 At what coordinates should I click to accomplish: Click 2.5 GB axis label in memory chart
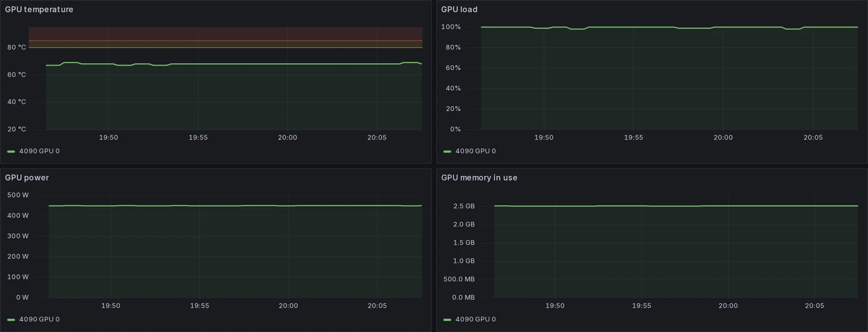pyautogui.click(x=464, y=206)
